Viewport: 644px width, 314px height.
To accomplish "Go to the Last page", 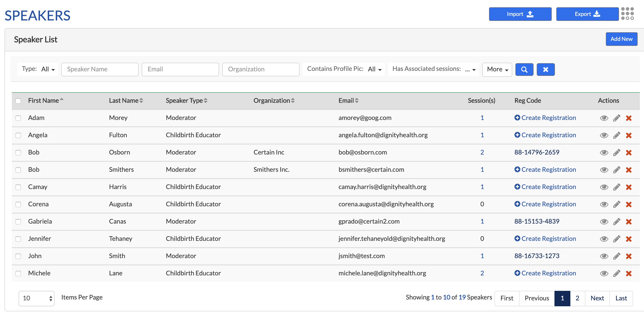I will tap(621, 298).
